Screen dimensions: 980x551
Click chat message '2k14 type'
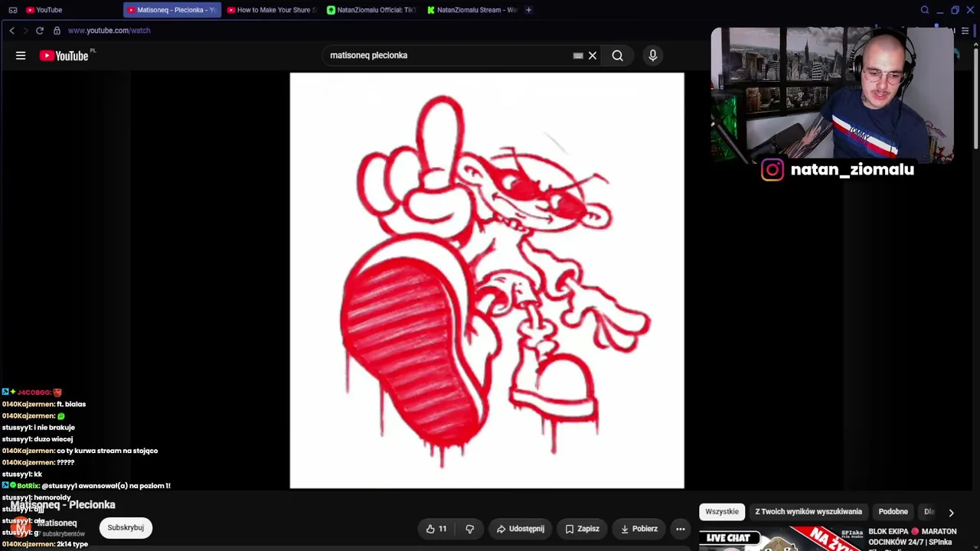click(72, 544)
